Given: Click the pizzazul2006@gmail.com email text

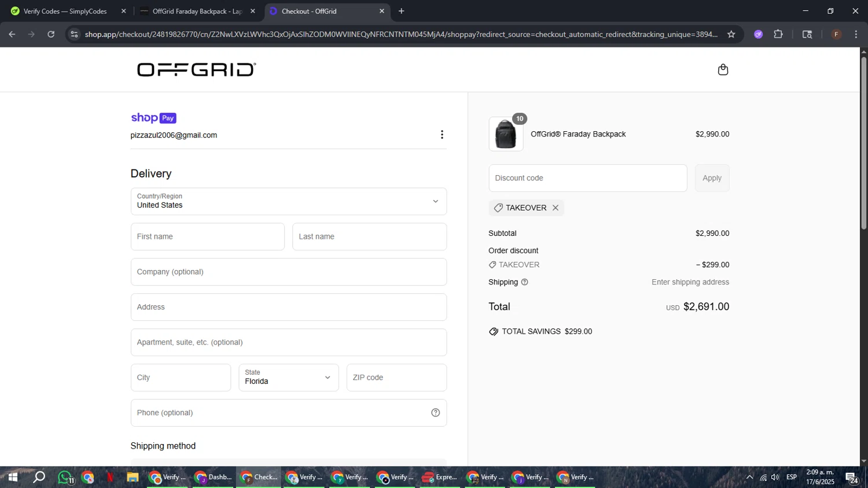Looking at the screenshot, I should [x=174, y=135].
